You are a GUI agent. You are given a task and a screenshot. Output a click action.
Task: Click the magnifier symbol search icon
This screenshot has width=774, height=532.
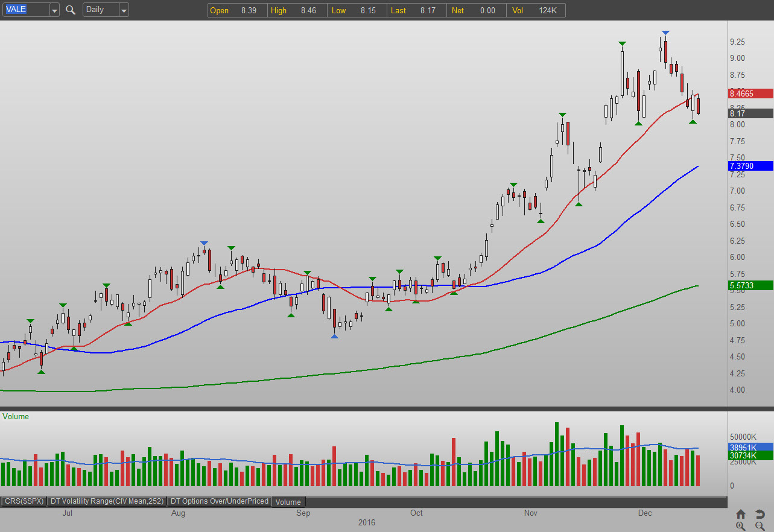click(71, 10)
